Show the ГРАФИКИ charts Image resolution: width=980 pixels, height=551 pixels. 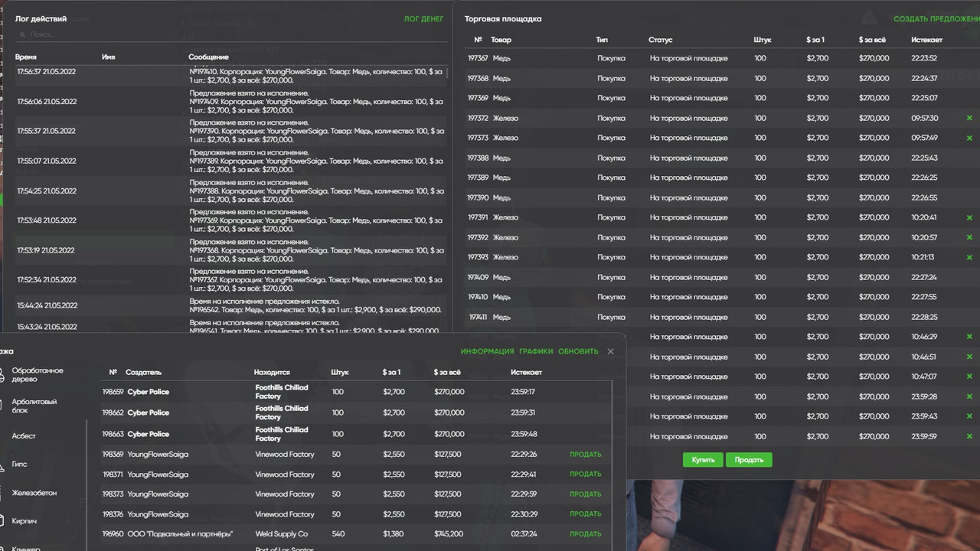pyautogui.click(x=536, y=351)
